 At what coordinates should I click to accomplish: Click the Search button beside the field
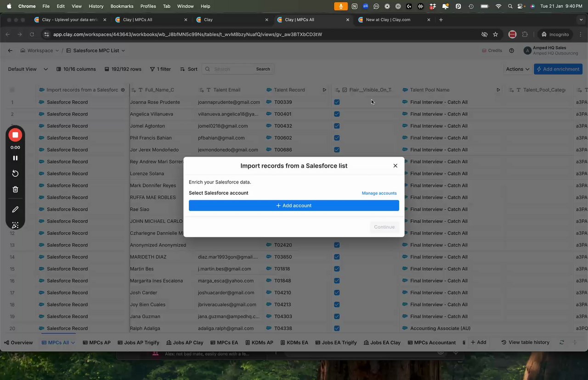point(263,69)
